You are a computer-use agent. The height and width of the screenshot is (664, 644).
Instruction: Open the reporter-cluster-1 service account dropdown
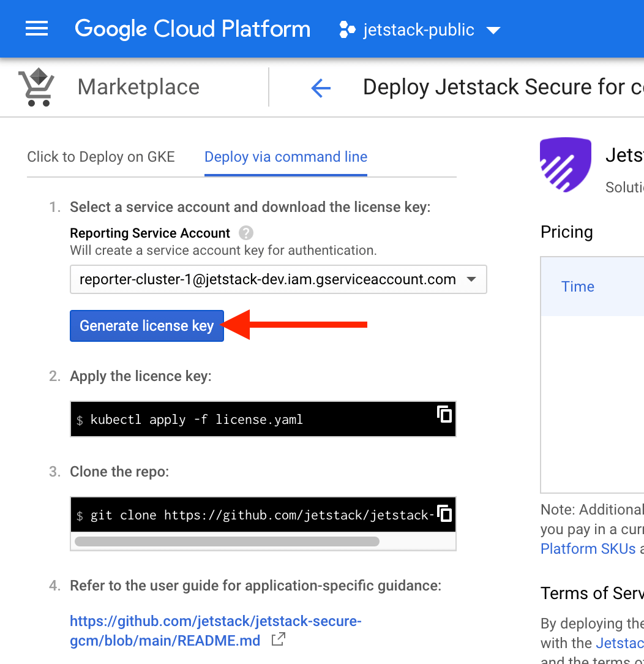279,279
